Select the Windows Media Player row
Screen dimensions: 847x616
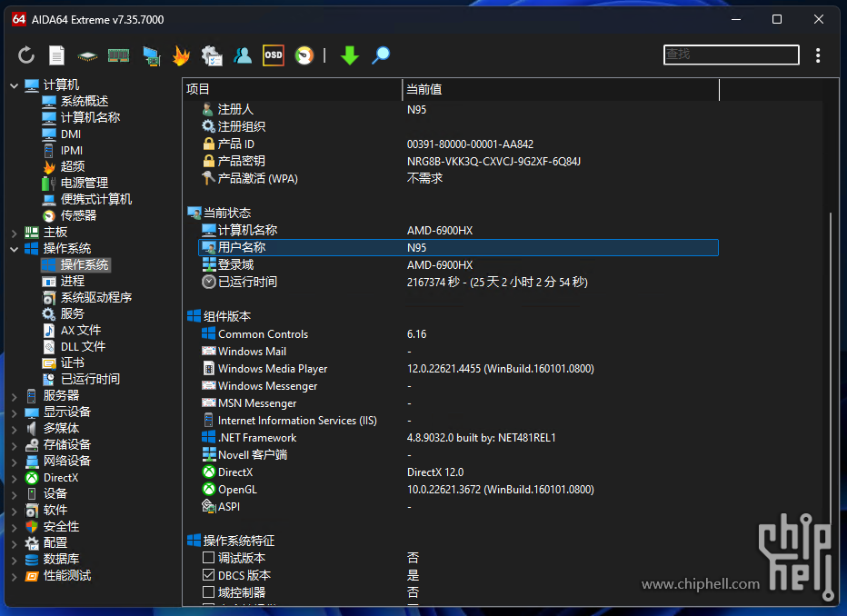pos(459,369)
